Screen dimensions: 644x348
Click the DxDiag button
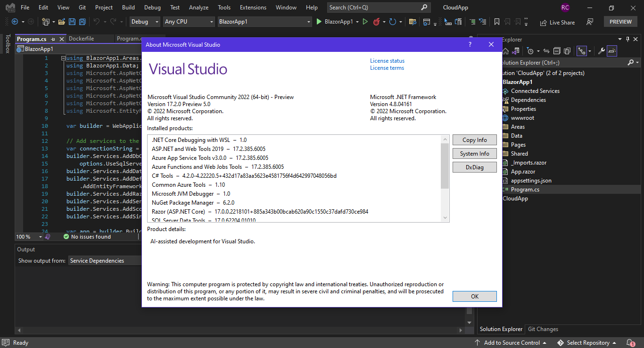475,167
